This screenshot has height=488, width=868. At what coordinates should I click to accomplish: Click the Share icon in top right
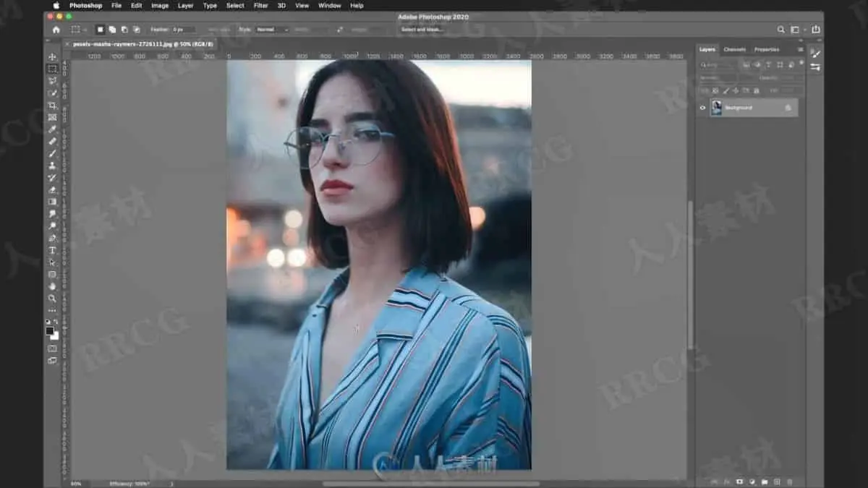[x=816, y=30]
